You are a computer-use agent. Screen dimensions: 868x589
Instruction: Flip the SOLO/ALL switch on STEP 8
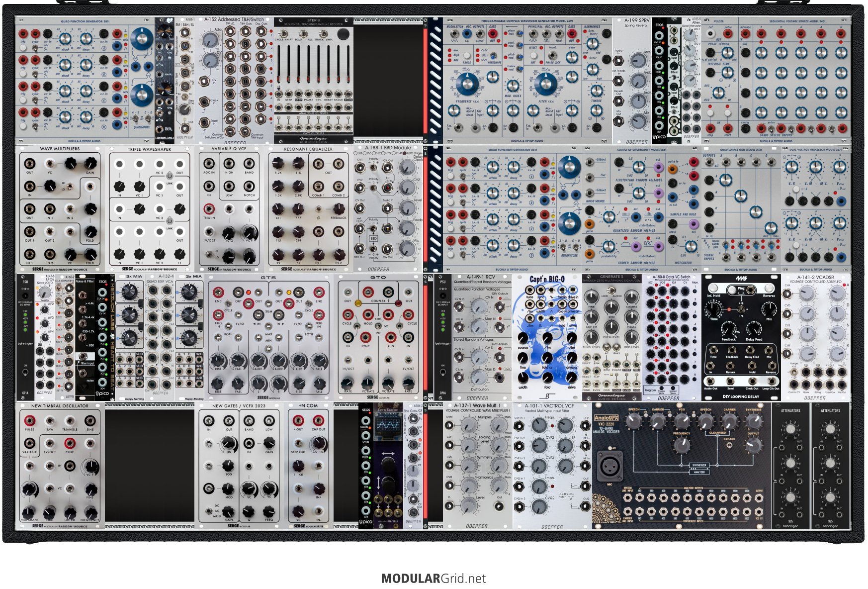[x=302, y=34]
